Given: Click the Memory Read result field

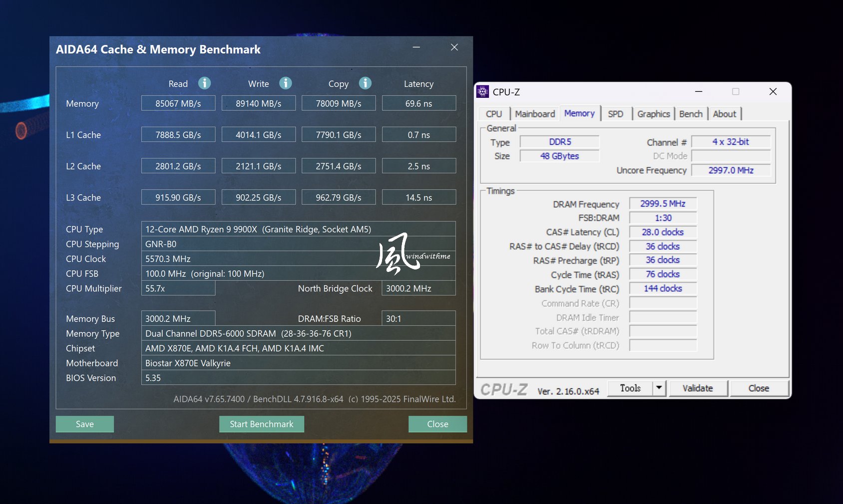Looking at the screenshot, I should tap(178, 103).
